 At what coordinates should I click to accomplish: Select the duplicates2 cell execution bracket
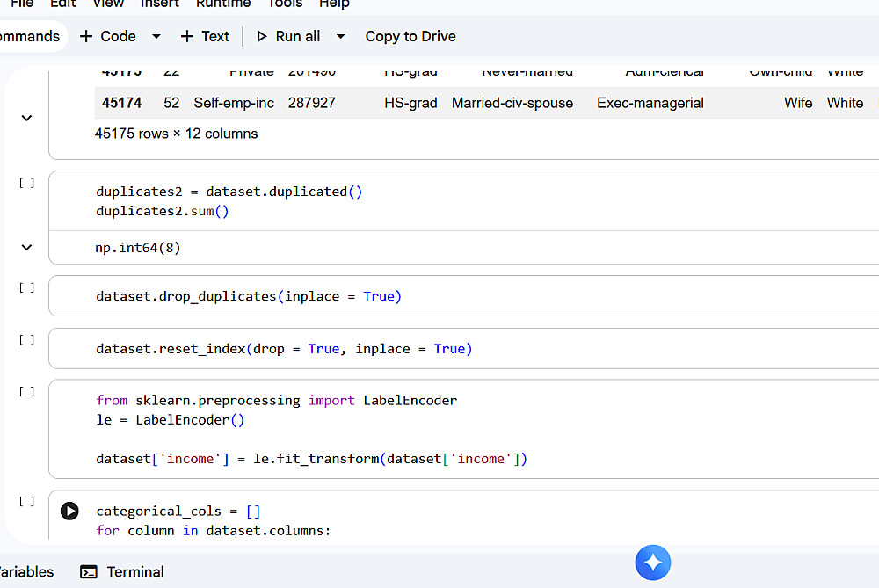click(x=27, y=183)
